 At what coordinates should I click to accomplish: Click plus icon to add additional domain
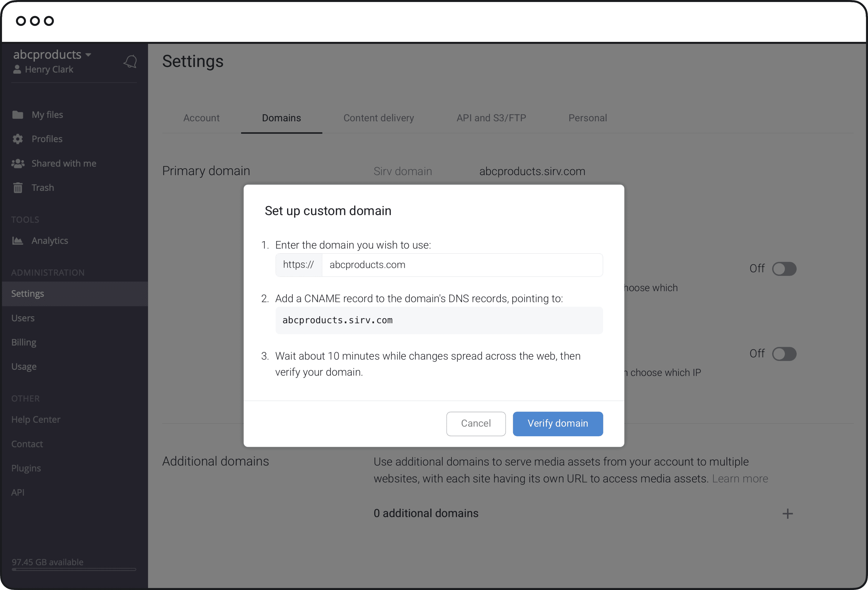pyautogui.click(x=787, y=514)
